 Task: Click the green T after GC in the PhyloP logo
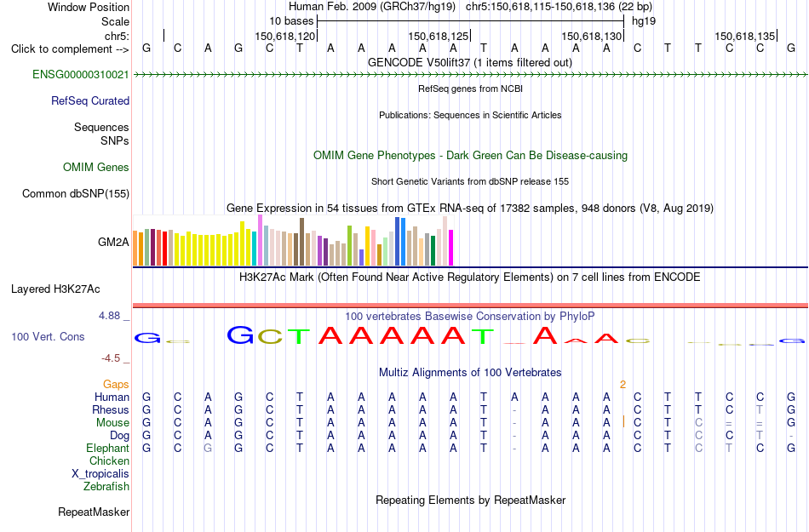click(x=298, y=336)
